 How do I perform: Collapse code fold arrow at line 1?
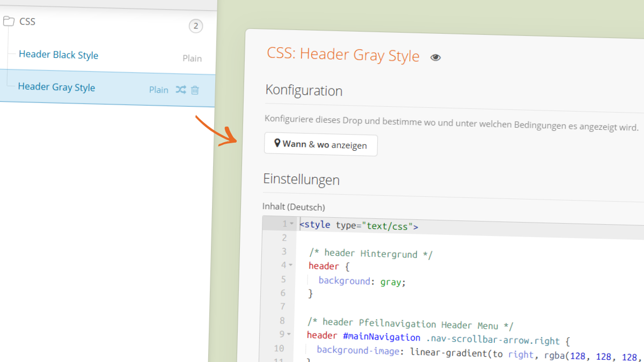291,224
